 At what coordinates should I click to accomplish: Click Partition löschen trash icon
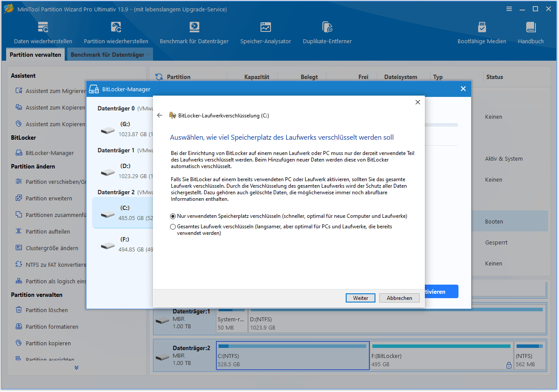[19, 310]
